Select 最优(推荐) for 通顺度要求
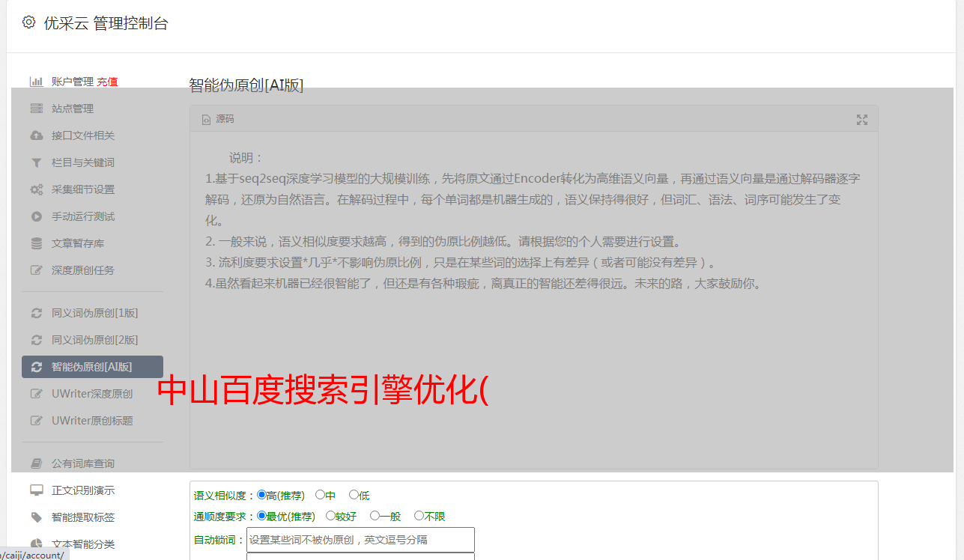This screenshot has width=964, height=560. tap(261, 516)
